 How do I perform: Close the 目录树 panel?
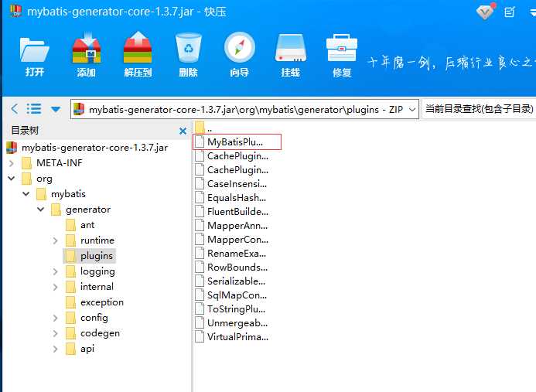(183, 131)
